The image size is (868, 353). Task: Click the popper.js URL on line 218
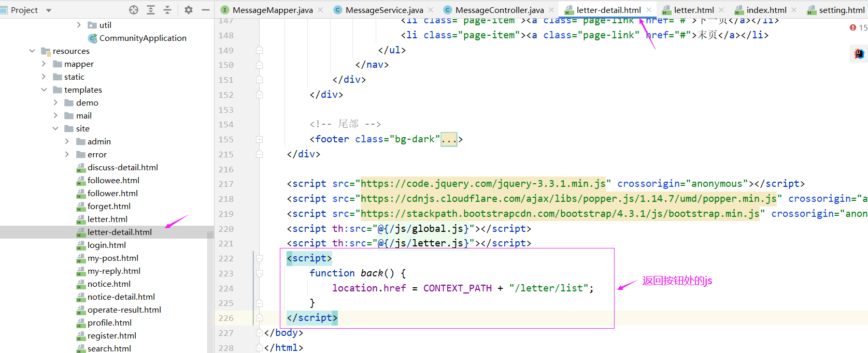(568, 199)
